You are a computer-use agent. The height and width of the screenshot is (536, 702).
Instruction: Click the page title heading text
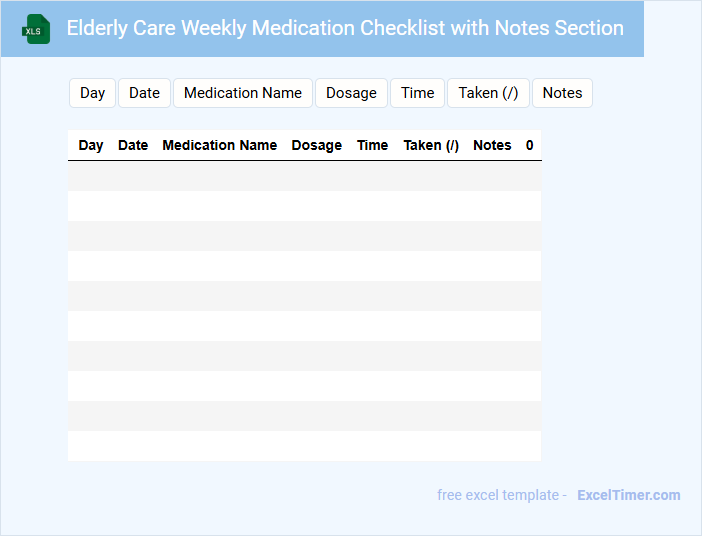(345, 28)
